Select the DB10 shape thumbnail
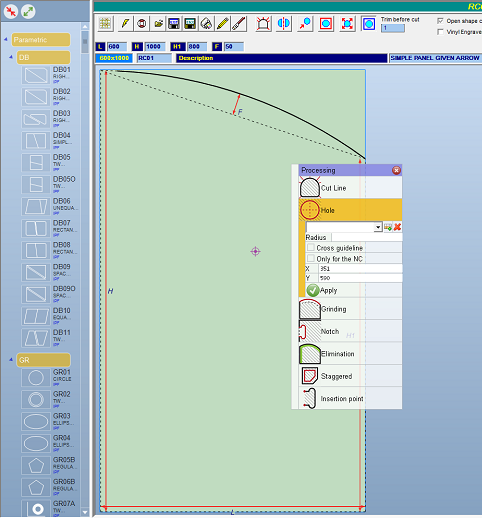Viewport: 482px width, 518px height. point(36,315)
